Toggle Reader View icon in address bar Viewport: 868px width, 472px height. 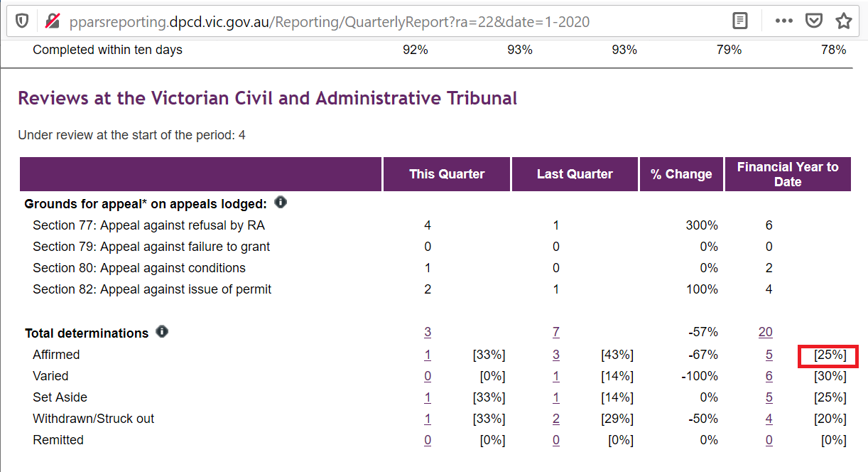(x=740, y=21)
